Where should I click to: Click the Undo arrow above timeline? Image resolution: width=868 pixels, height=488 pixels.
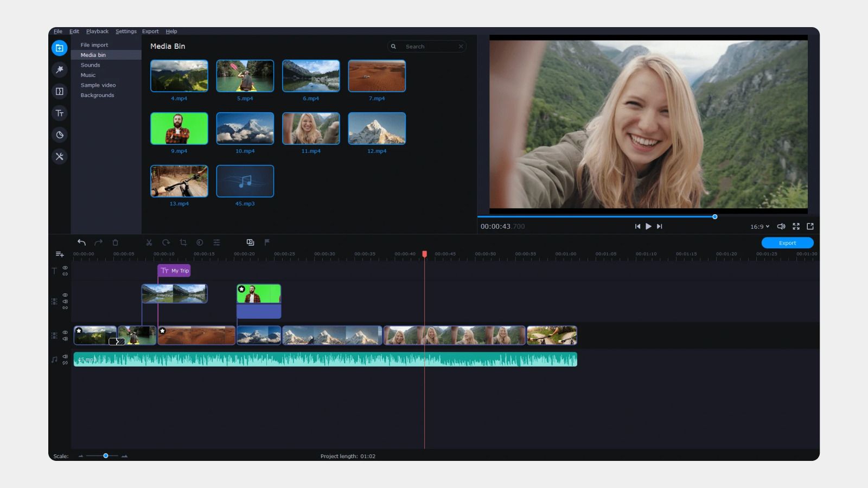pos(81,242)
